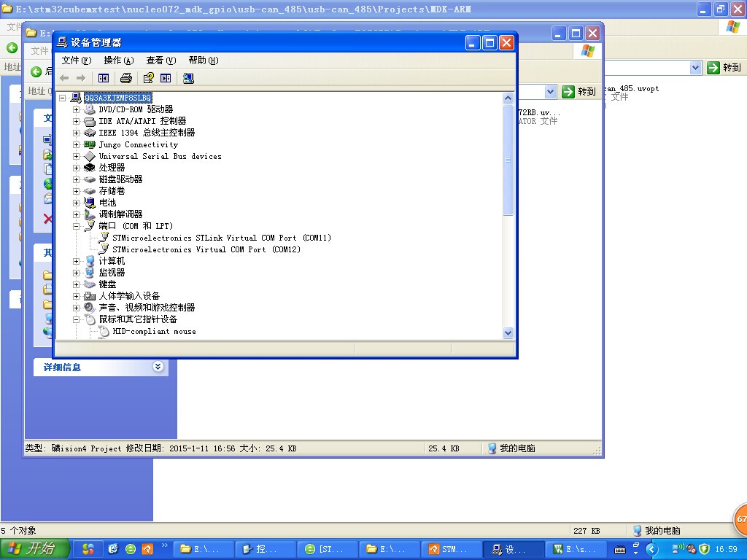
Task: Collapse 鼠标和其它指针设备 node
Action: click(76, 319)
